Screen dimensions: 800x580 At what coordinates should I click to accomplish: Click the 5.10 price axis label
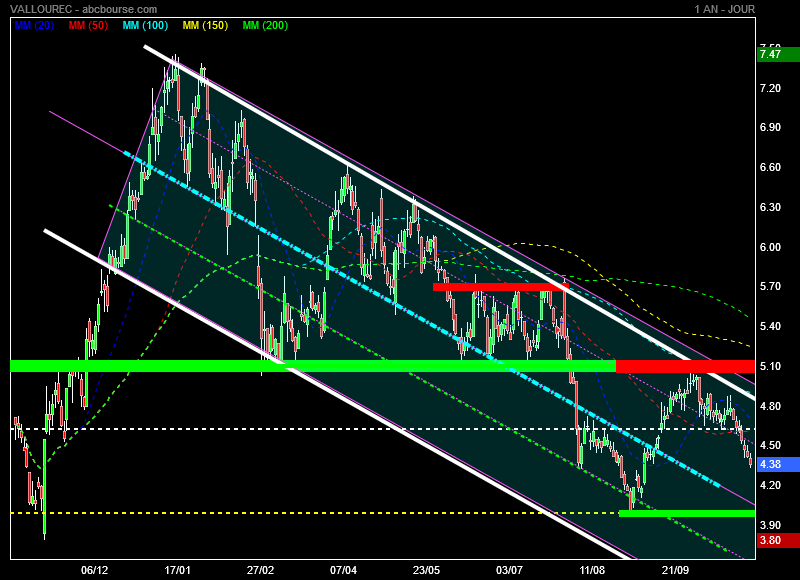(x=770, y=366)
